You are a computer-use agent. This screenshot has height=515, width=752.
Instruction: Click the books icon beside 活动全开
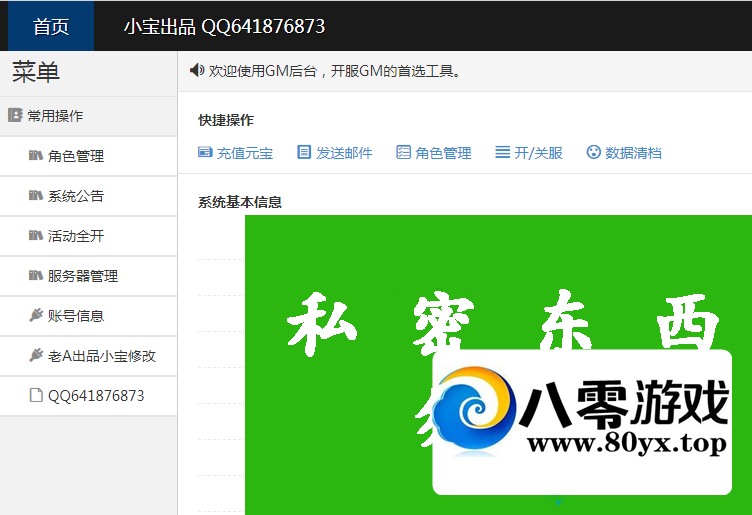coord(35,235)
